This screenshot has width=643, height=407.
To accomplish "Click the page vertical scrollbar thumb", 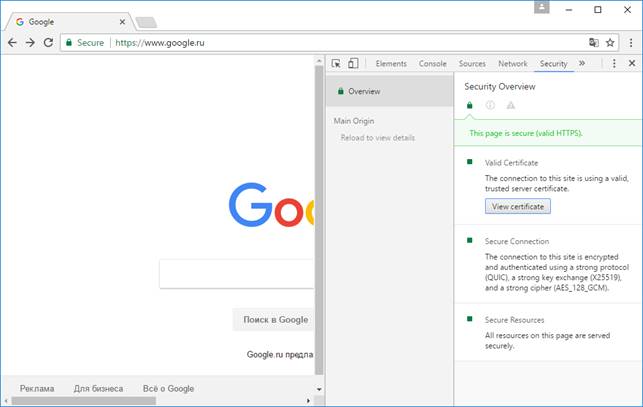I will point(319,220).
